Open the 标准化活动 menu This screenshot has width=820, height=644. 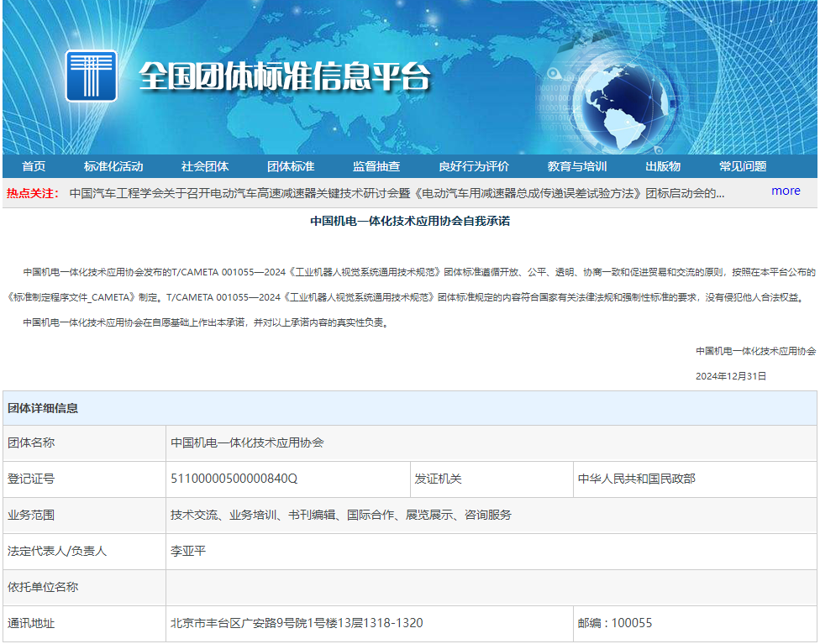[x=113, y=166]
